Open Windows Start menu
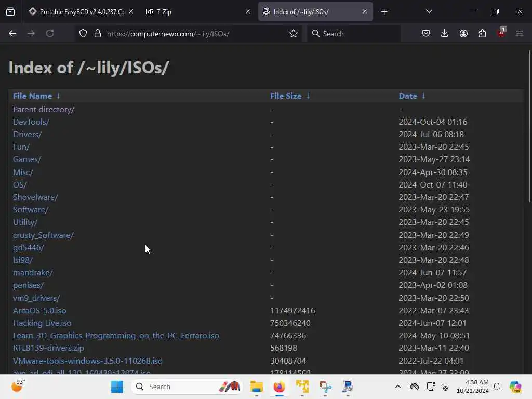This screenshot has width=532, height=399. [x=117, y=387]
